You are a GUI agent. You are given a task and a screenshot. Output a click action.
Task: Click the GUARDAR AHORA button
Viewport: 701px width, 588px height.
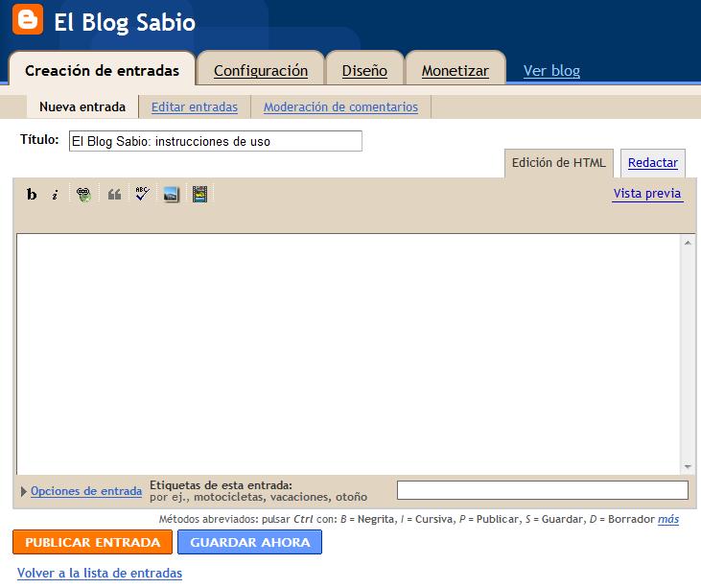249,542
